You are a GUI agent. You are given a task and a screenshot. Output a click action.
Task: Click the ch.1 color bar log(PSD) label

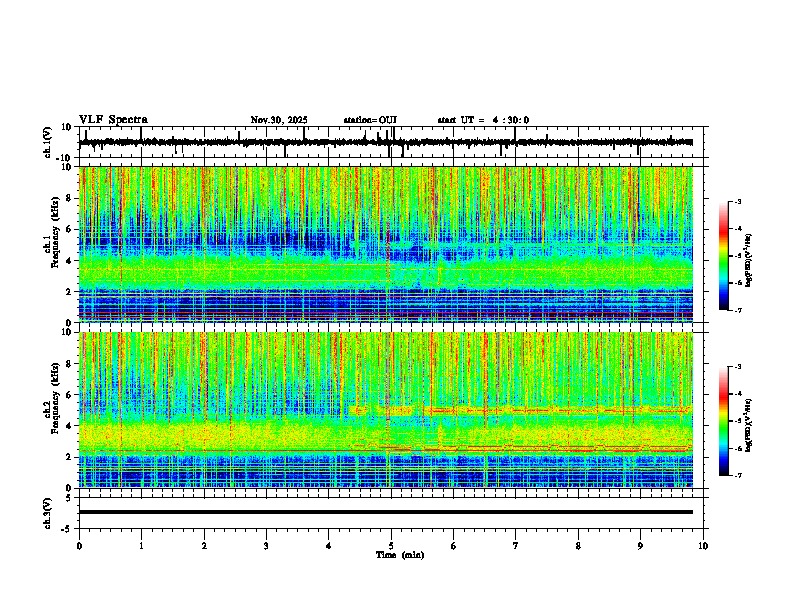(748, 260)
